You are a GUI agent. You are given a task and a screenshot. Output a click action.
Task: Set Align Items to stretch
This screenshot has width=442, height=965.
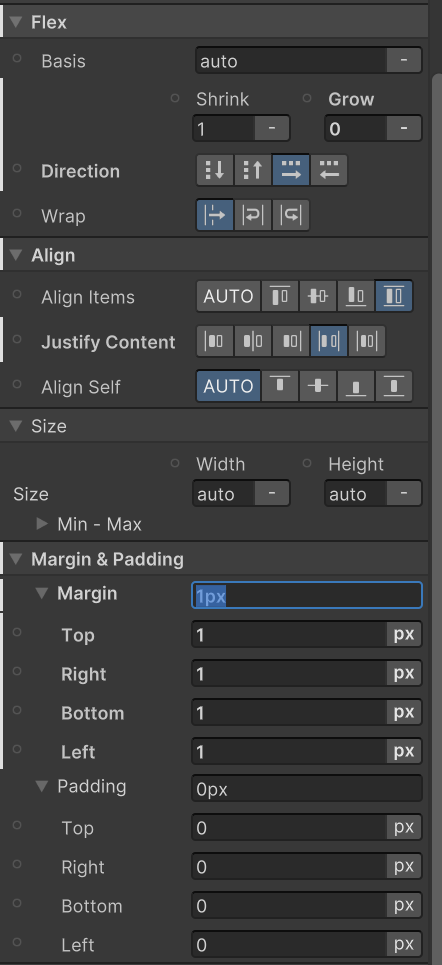(395, 297)
